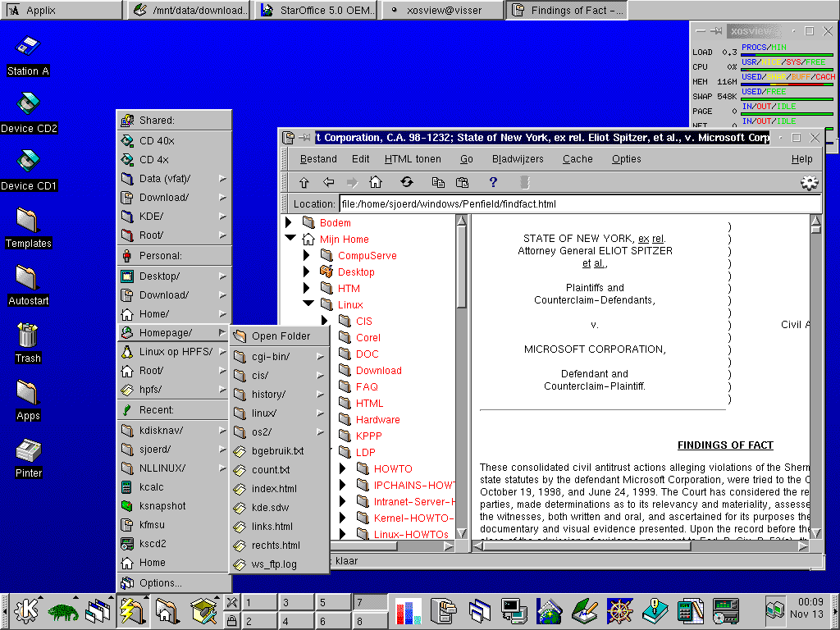Image resolution: width=840 pixels, height=630 pixels.
Task: Click the X logout icon in panel
Action: (232, 602)
